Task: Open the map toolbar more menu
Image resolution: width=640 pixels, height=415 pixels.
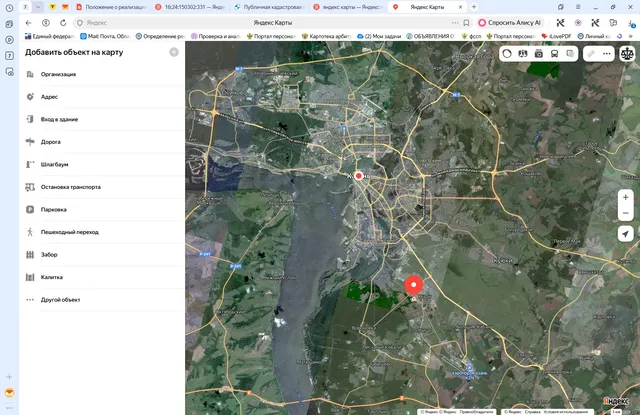Action: point(607,53)
